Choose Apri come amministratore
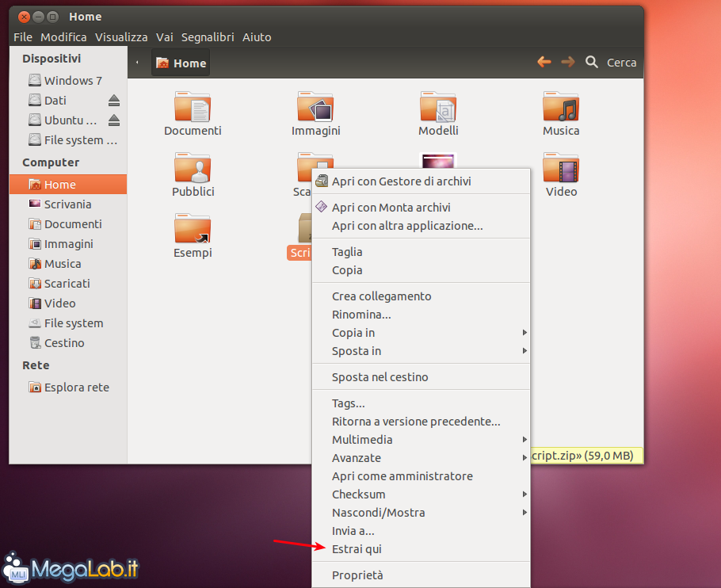The height and width of the screenshot is (588, 721). click(x=422, y=476)
